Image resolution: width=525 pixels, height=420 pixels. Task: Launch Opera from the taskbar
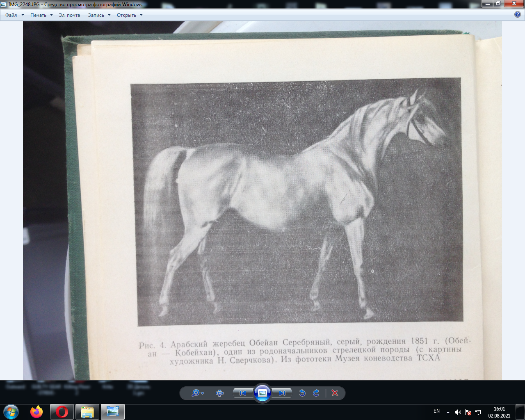(62, 411)
